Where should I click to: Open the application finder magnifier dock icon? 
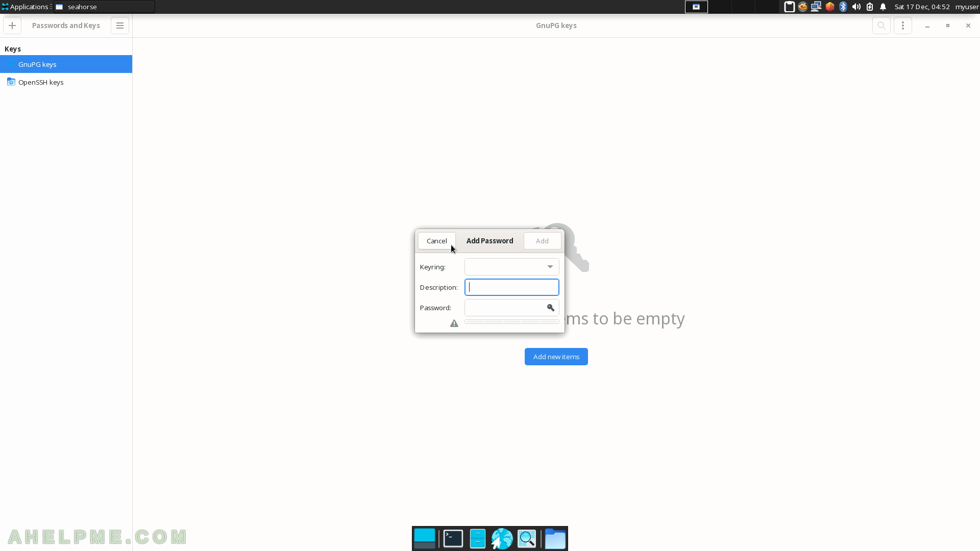[527, 539]
